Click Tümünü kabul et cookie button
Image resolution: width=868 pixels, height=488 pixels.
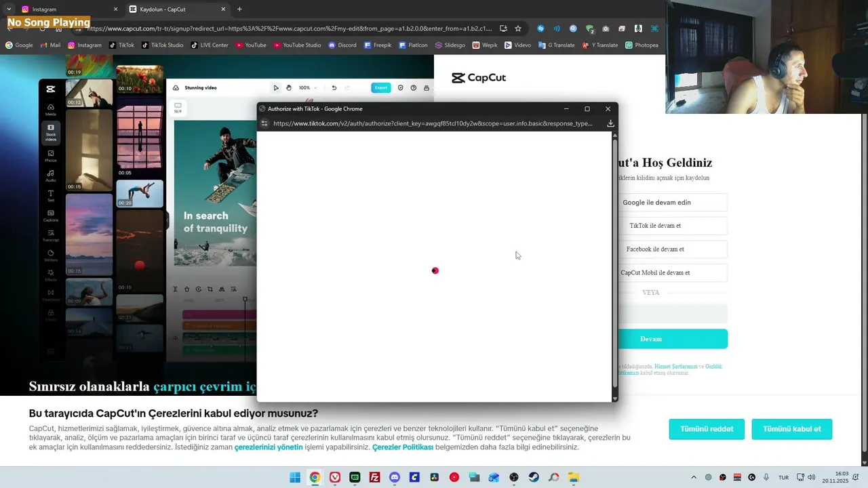point(791,429)
